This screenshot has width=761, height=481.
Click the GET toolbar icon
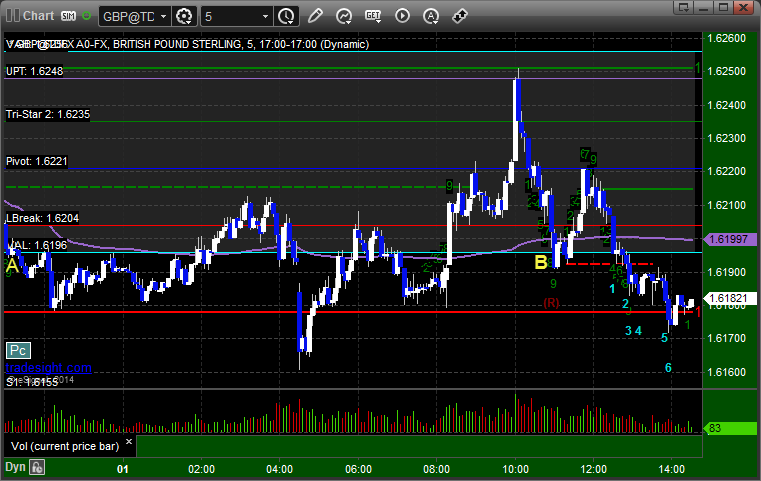tap(373, 16)
